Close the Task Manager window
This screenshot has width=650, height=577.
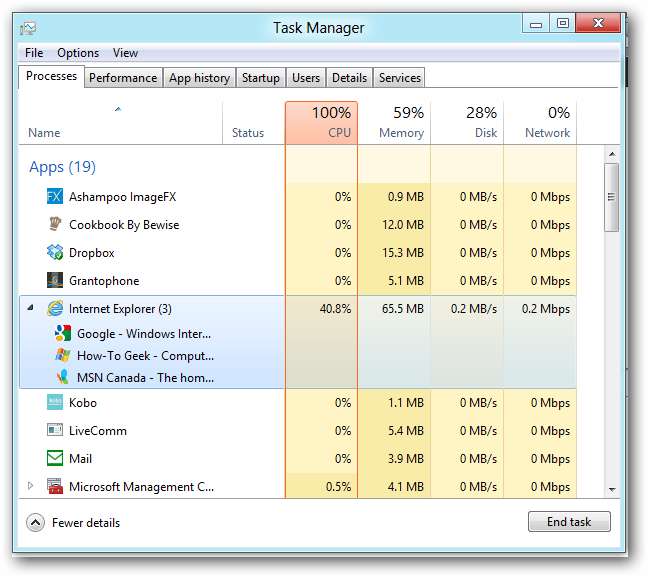click(598, 23)
